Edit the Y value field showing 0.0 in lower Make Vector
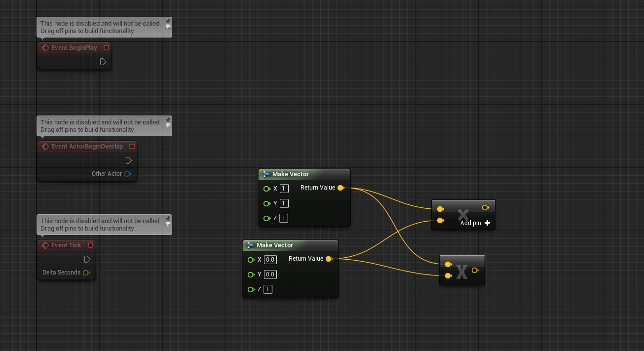The image size is (644, 351). (270, 274)
